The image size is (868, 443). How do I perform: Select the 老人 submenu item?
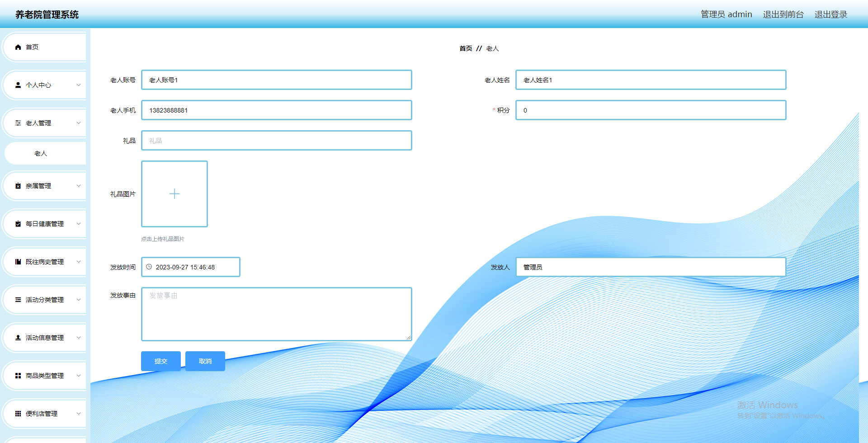(x=41, y=153)
